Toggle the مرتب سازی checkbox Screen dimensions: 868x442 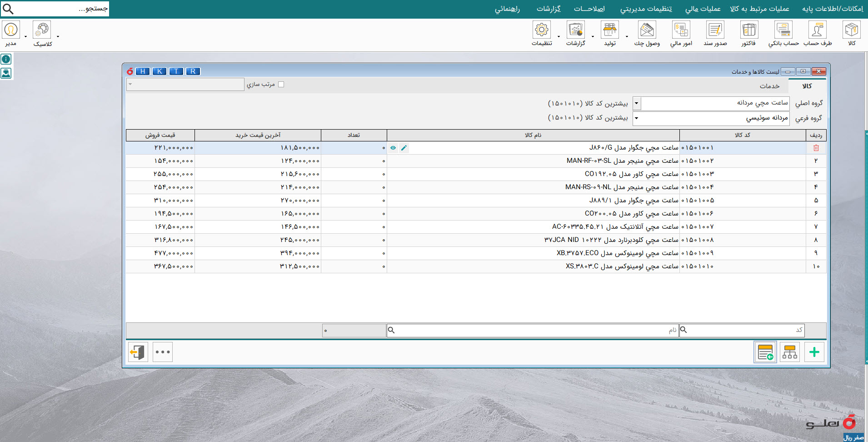[x=281, y=84]
